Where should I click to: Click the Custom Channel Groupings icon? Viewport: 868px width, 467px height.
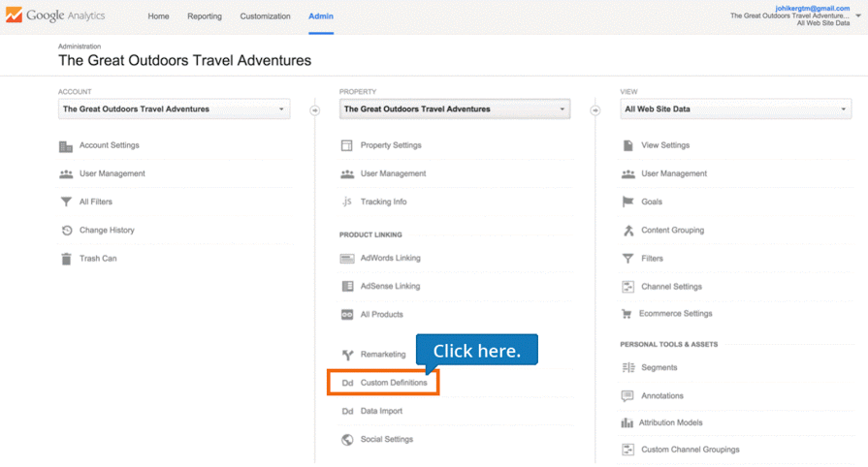click(627, 450)
